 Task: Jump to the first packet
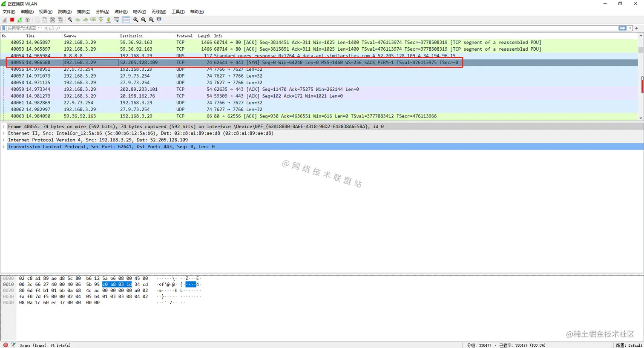(x=101, y=20)
